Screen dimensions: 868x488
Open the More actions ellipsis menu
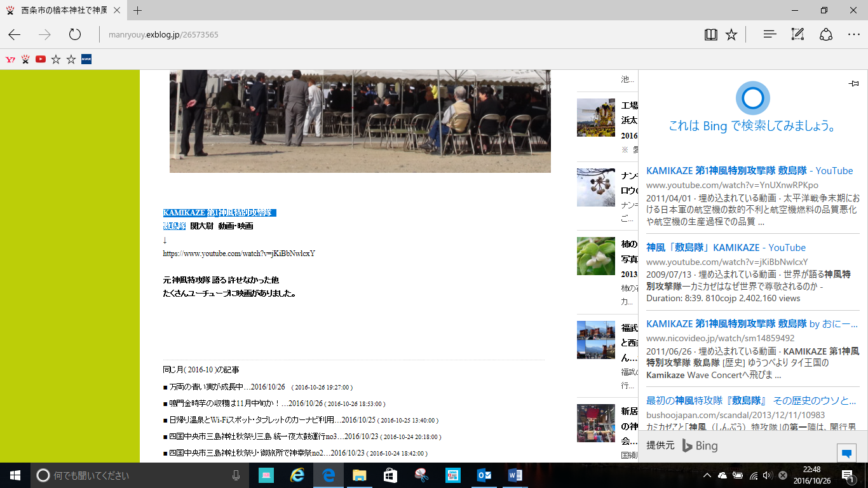853,35
